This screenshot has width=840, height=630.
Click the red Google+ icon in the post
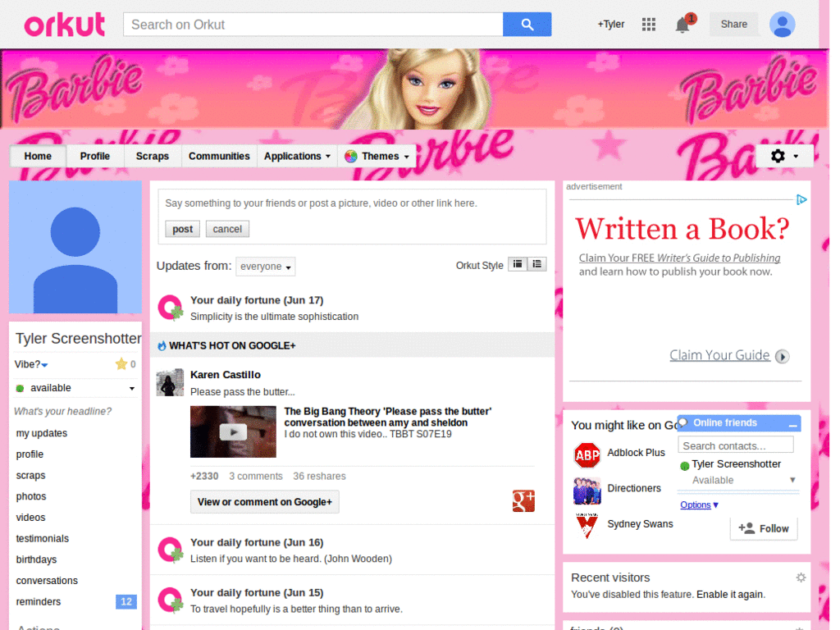tap(523, 501)
